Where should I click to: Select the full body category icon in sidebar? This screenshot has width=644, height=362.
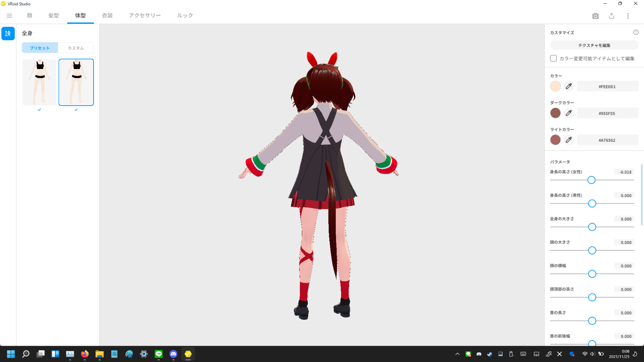coord(8,34)
